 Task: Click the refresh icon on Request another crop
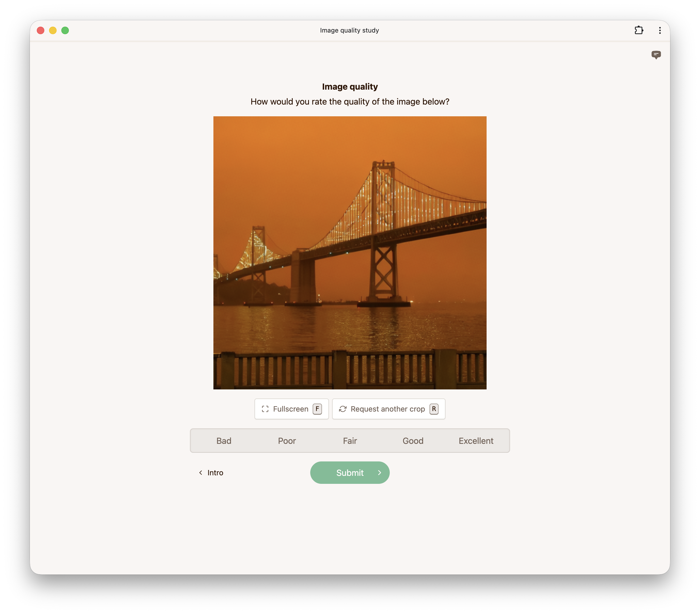(343, 409)
